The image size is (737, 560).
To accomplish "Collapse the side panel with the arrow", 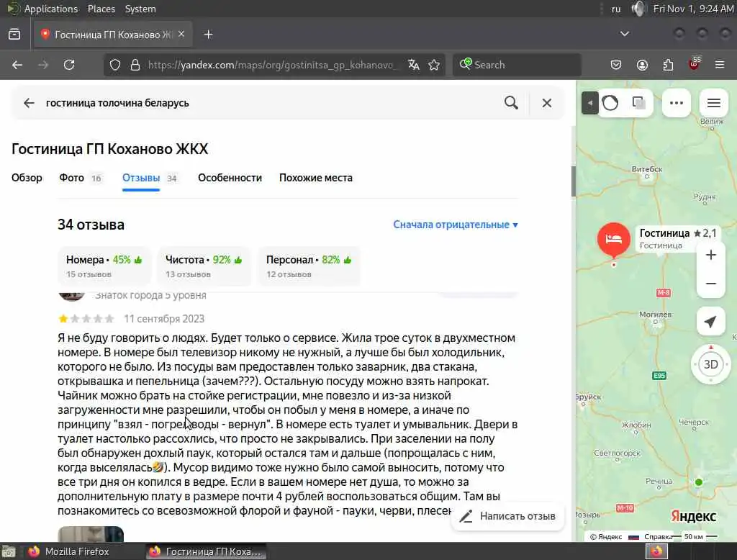I will (x=589, y=103).
